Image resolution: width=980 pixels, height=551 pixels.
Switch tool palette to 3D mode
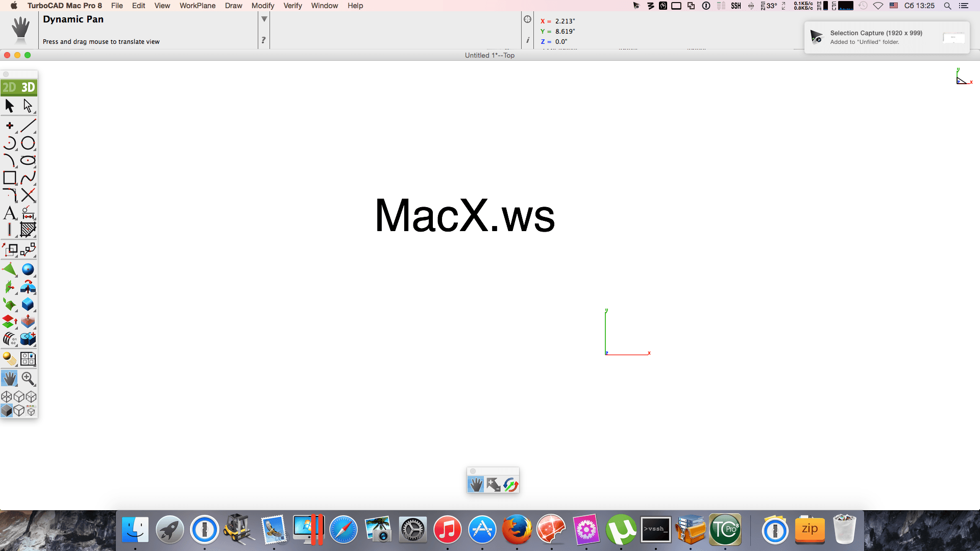(x=28, y=87)
